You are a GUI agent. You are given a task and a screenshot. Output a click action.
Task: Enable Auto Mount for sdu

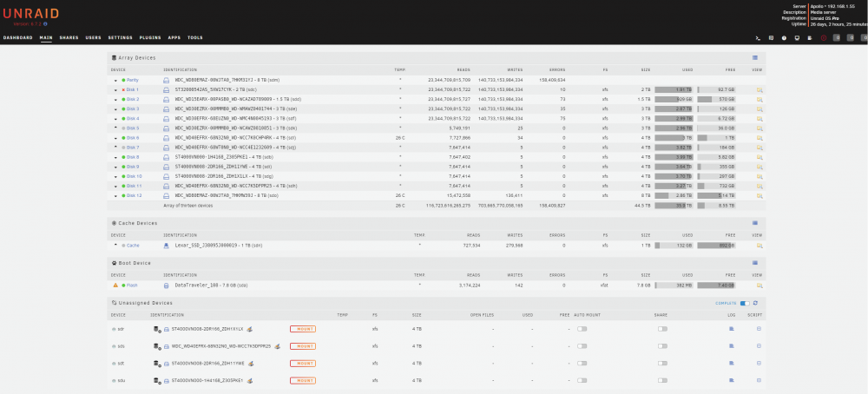(582, 381)
